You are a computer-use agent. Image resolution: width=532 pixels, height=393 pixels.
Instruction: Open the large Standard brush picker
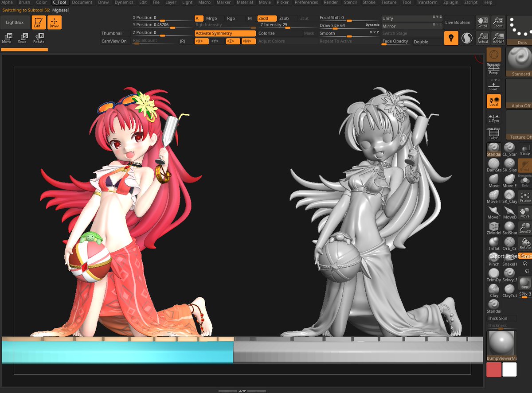(x=520, y=62)
